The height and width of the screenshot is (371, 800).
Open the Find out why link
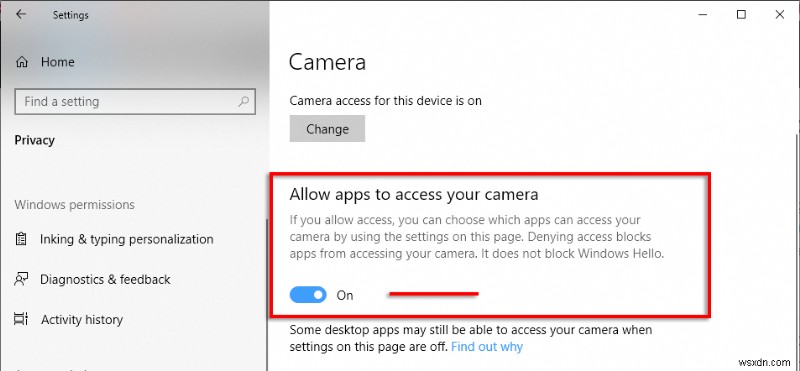click(487, 347)
